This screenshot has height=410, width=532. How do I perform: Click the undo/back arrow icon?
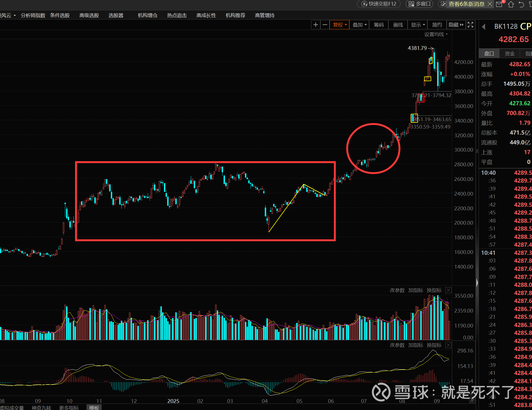[x=521, y=4]
